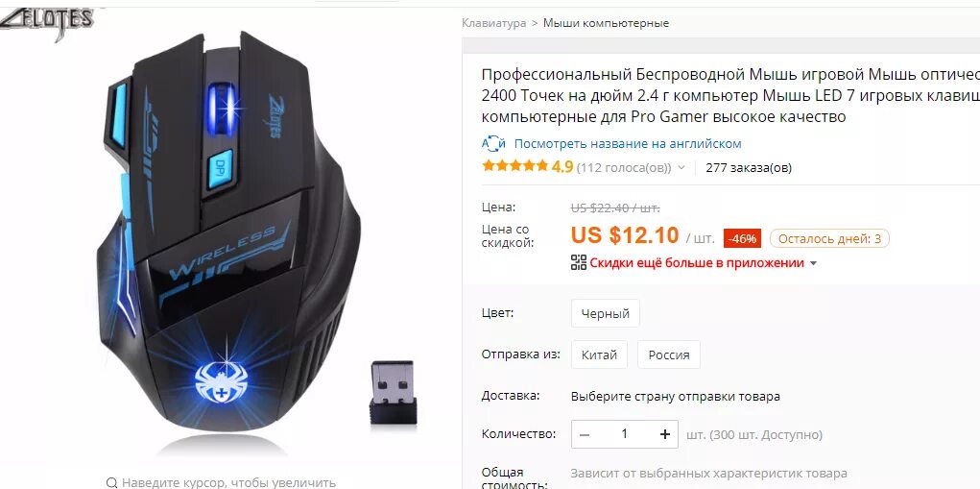Click the QR code icon for app discounts
This screenshot has width=980, height=489.
tap(579, 262)
